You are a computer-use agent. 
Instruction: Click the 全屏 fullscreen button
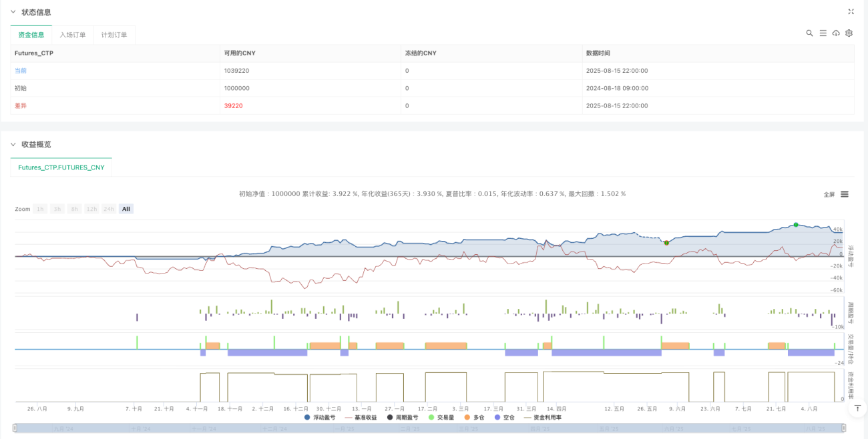coord(829,195)
